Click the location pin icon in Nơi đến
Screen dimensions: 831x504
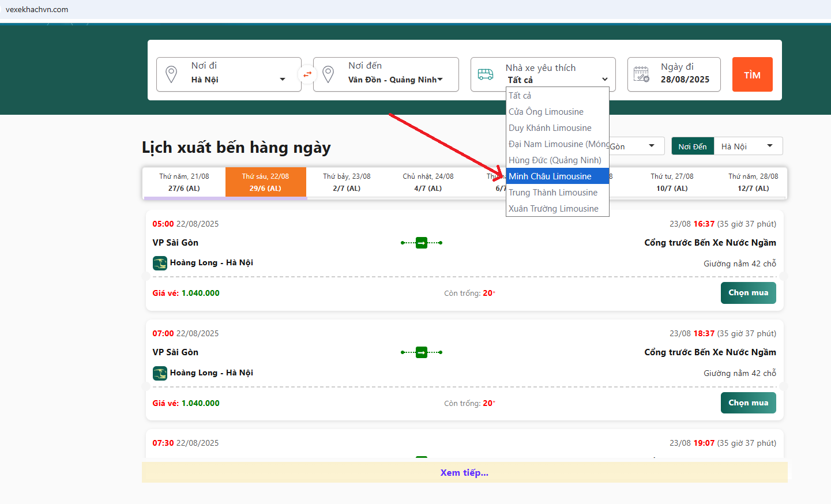coord(328,74)
